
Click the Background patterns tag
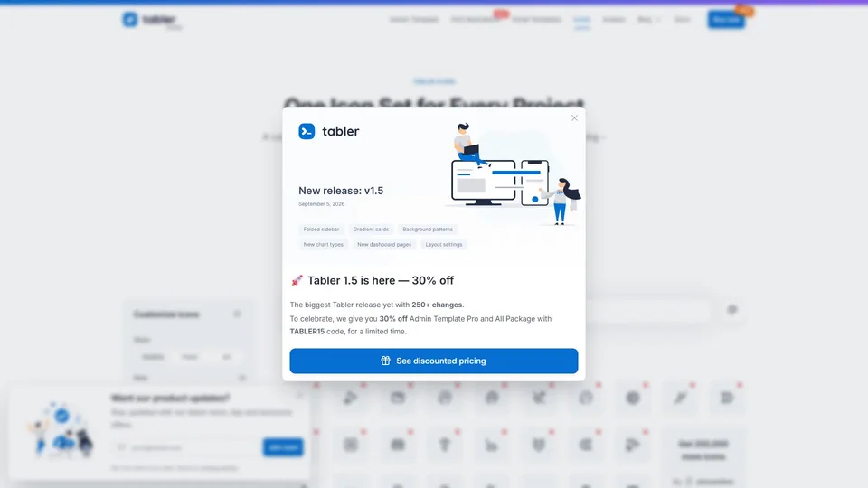(428, 229)
